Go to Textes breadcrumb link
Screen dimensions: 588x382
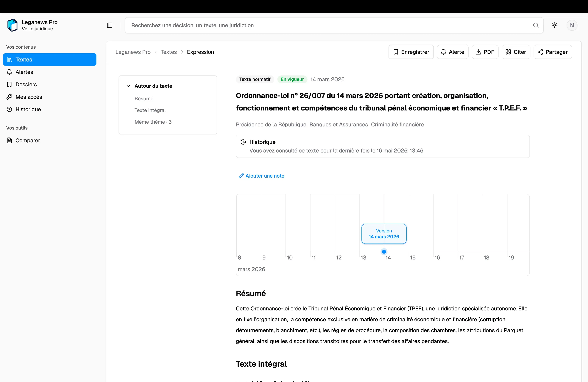point(169,52)
